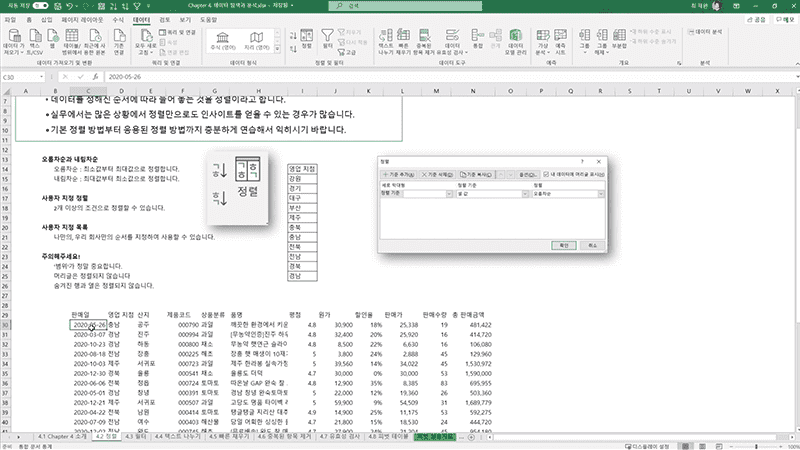
Task: Expand the data types gallery more arrow
Action: [x=278, y=49]
